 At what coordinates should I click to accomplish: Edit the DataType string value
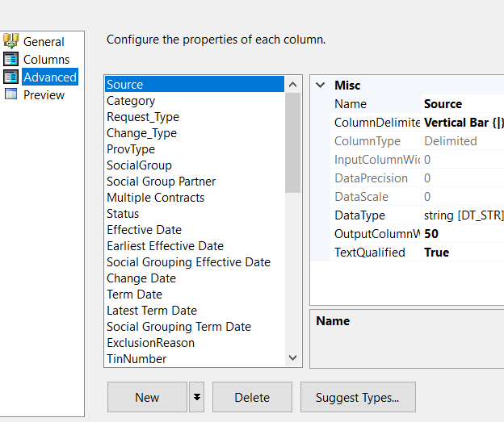(x=463, y=215)
